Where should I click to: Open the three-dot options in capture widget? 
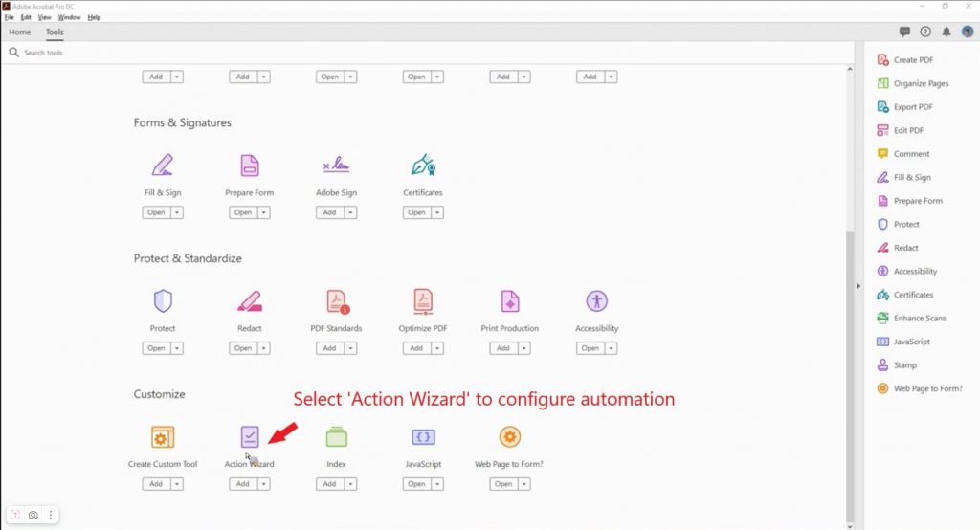51,515
